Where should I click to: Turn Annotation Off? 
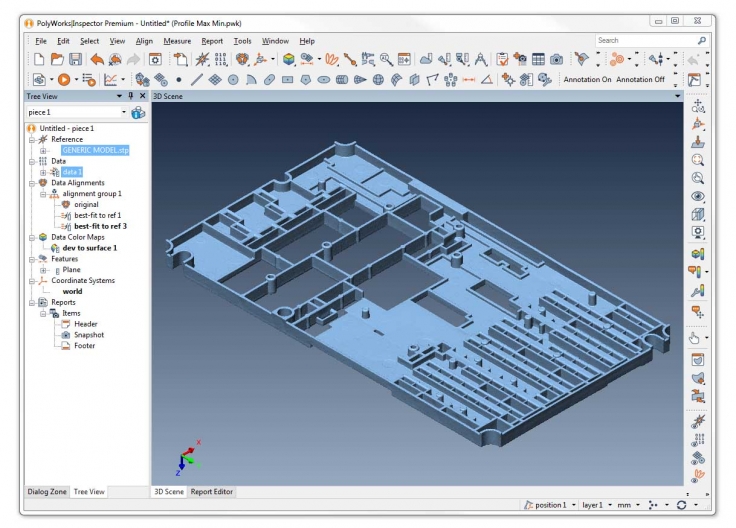638,79
